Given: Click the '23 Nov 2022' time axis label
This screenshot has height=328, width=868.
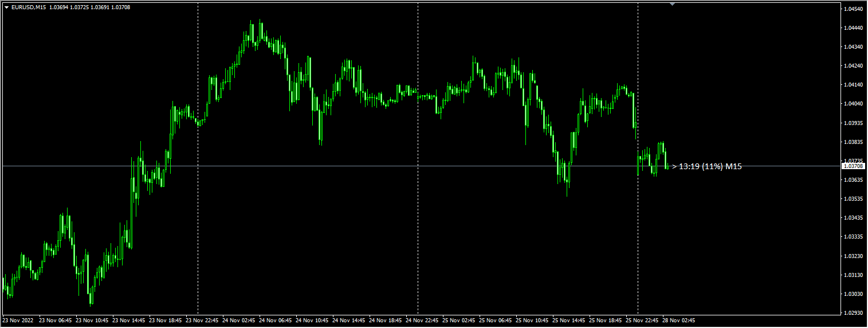Looking at the screenshot, I should point(18,321).
